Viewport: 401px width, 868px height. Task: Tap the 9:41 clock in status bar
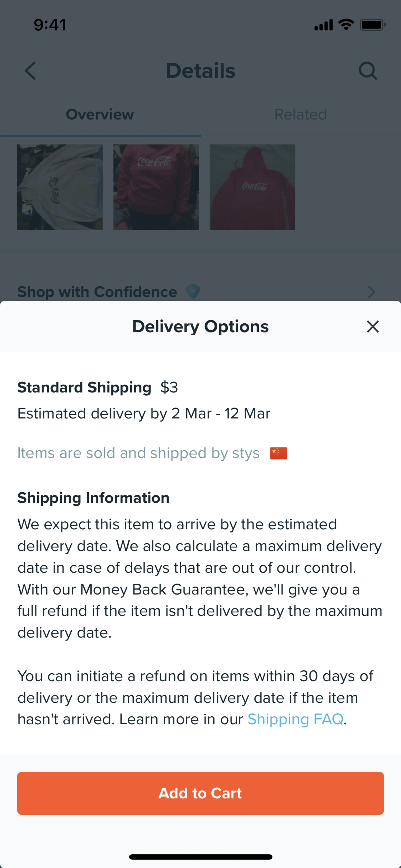pyautogui.click(x=50, y=25)
